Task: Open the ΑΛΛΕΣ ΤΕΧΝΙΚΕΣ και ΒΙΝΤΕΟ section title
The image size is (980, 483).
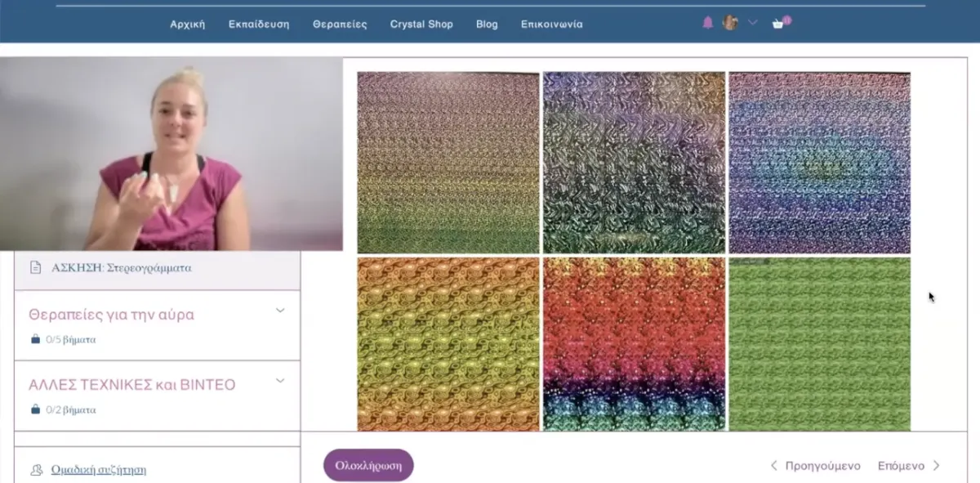Action: pos(132,385)
